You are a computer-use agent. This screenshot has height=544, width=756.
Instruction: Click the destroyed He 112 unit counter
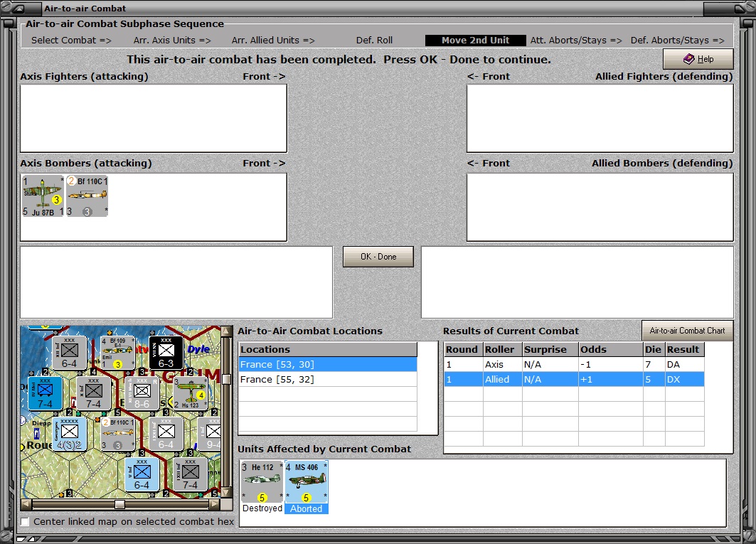(x=262, y=482)
